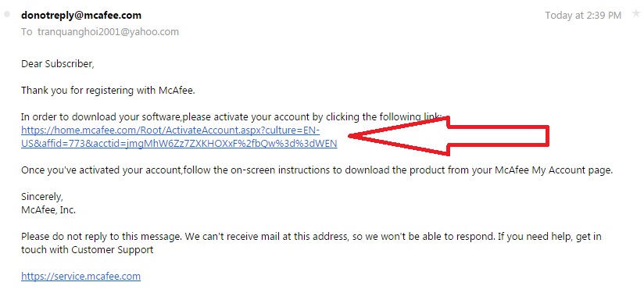
Task: Open the https://service.mcafee.com link
Action: point(81,276)
